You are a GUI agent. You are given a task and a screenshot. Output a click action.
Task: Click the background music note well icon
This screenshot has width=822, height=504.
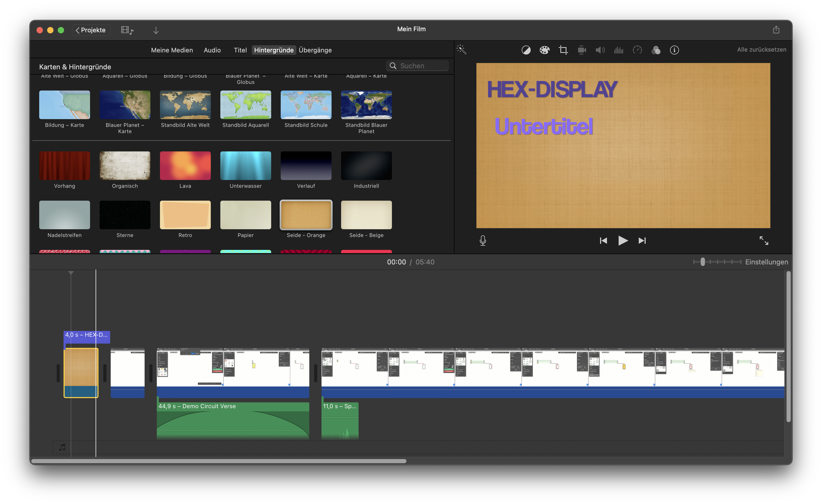click(x=62, y=447)
